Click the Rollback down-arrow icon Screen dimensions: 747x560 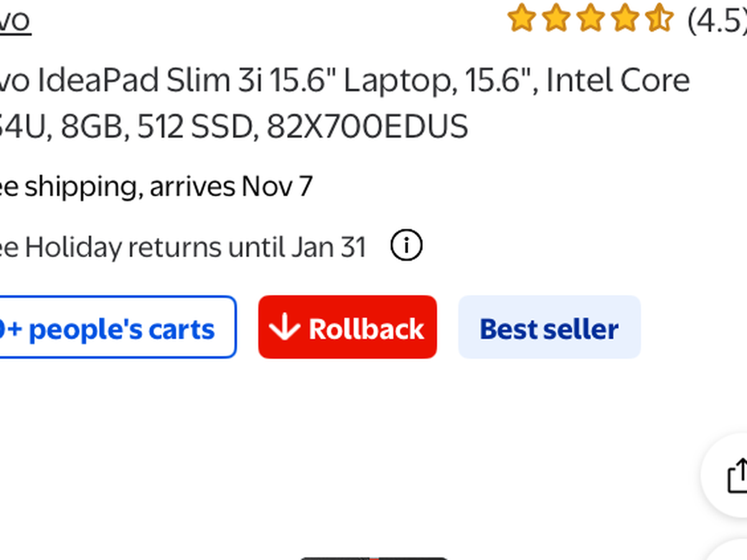284,327
